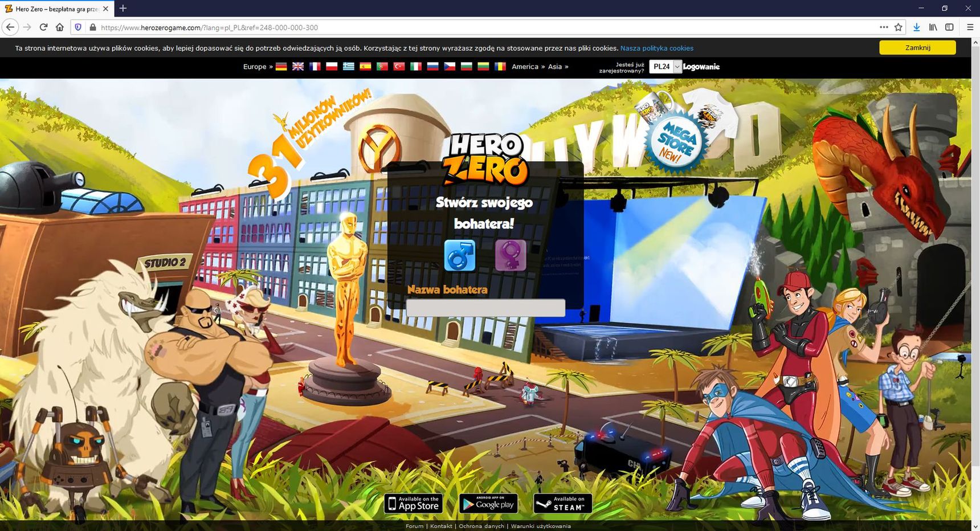Toggle the browser sidebar icon

click(x=949, y=27)
